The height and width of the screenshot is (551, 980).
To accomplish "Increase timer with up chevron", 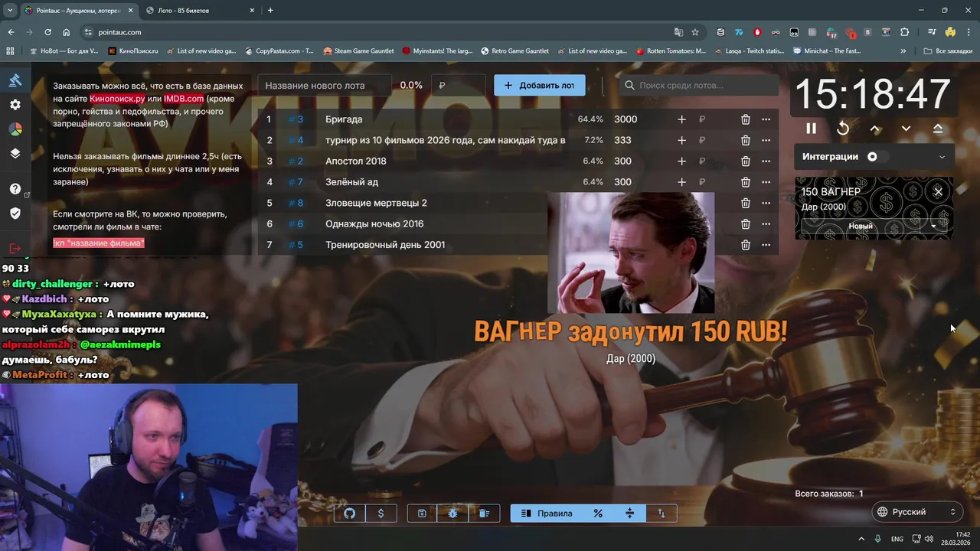I will point(874,129).
